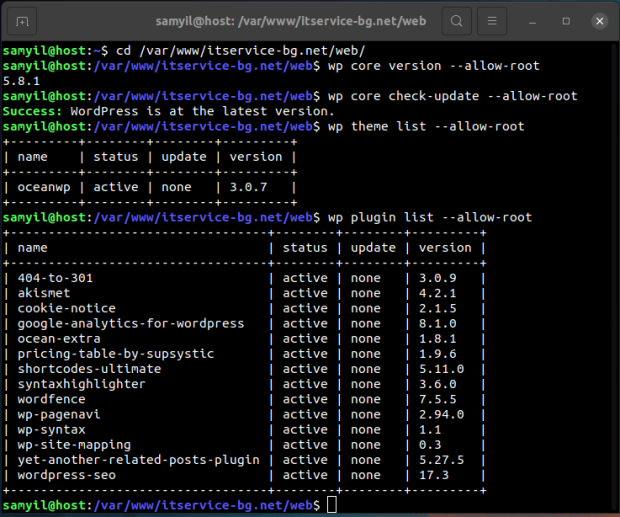This screenshot has height=517, width=620.
Task: Click the 'wp plugin list --allow-root' command
Action: 430,217
